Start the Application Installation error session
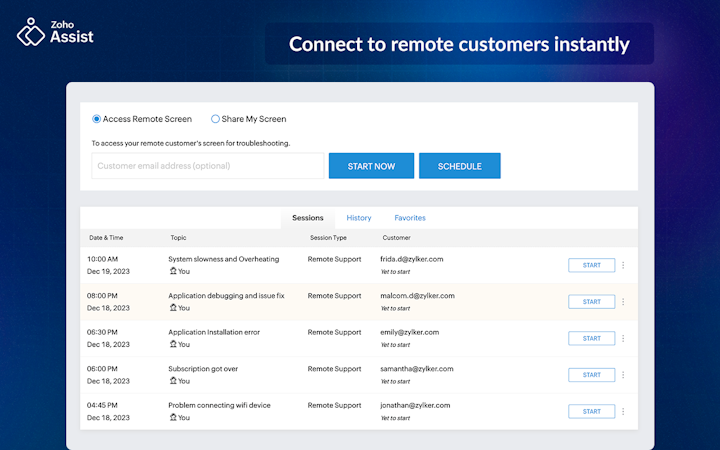The width and height of the screenshot is (720, 450). (591, 338)
